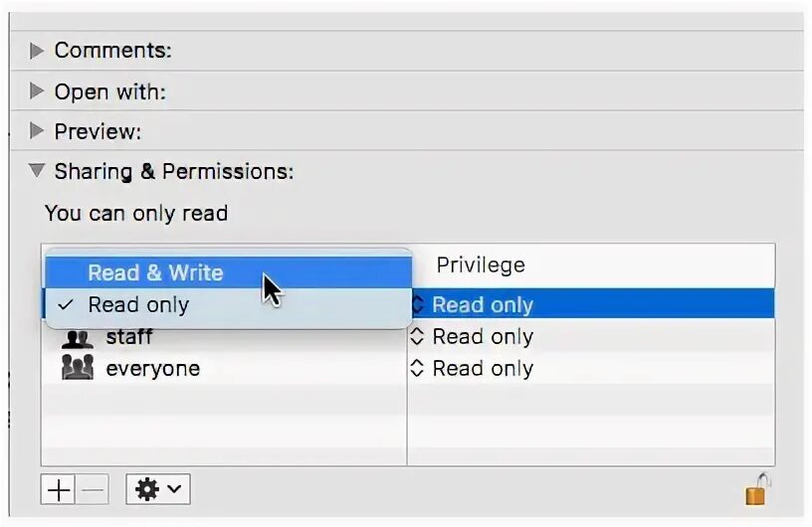Screen dimensions: 812x527
Task: Expand the Open with section
Action: 36,91
